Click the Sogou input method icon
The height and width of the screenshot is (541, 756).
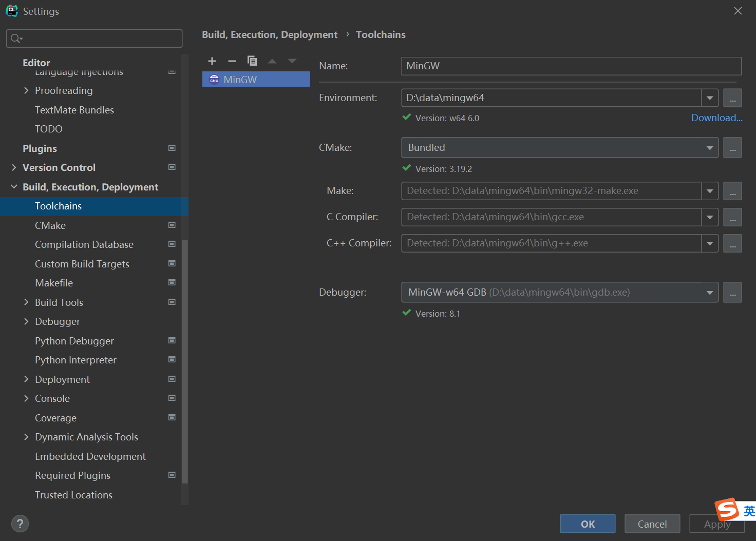coord(727,510)
